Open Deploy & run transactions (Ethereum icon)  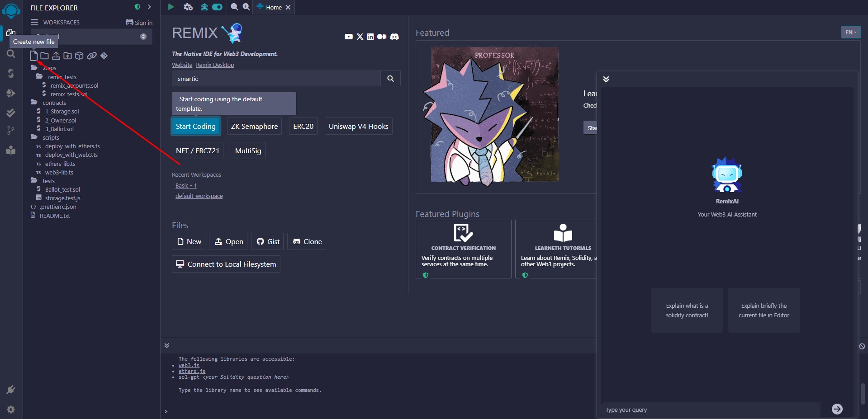tap(11, 93)
